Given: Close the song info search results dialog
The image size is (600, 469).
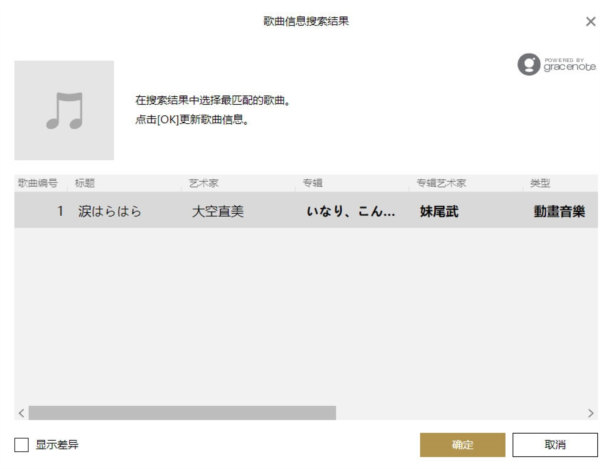Looking at the screenshot, I should 589,21.
